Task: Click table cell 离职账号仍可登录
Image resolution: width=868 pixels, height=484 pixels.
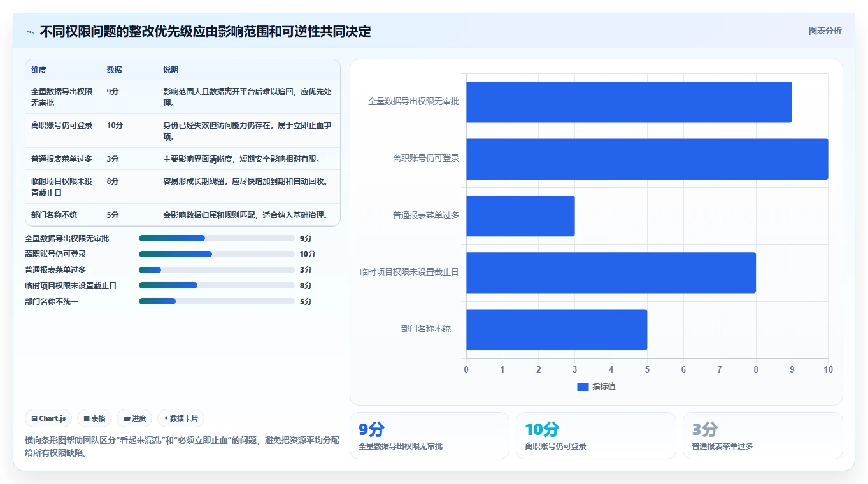Action: click(62, 125)
